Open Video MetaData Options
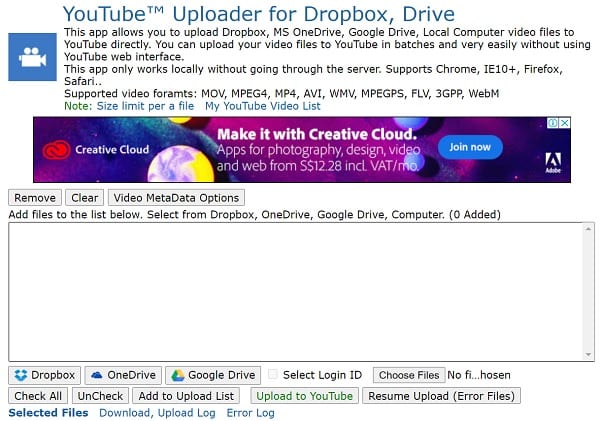Image resolution: width=600 pixels, height=421 pixels. 176,198
